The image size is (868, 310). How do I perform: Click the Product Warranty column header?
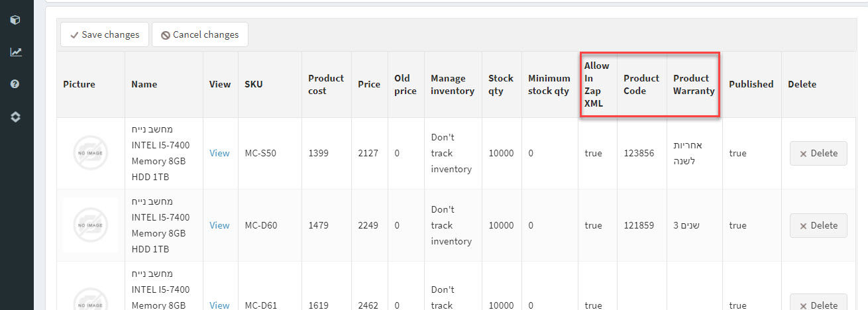click(694, 84)
